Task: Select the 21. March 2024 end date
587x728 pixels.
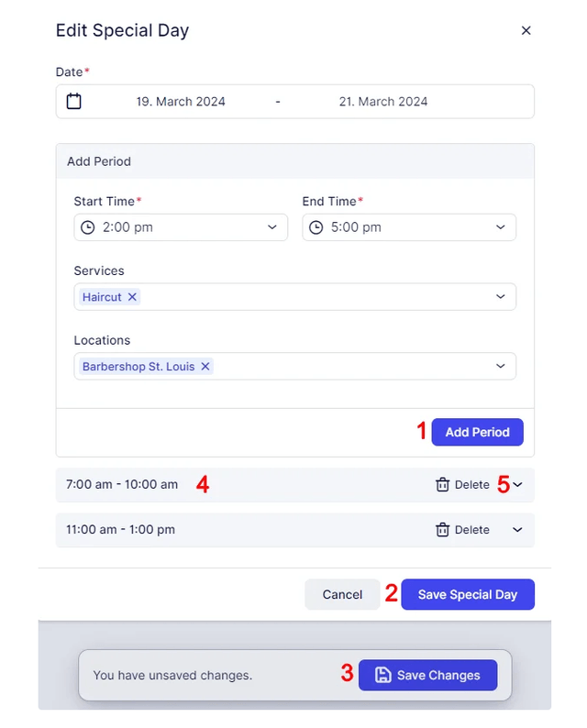Action: coord(383,102)
